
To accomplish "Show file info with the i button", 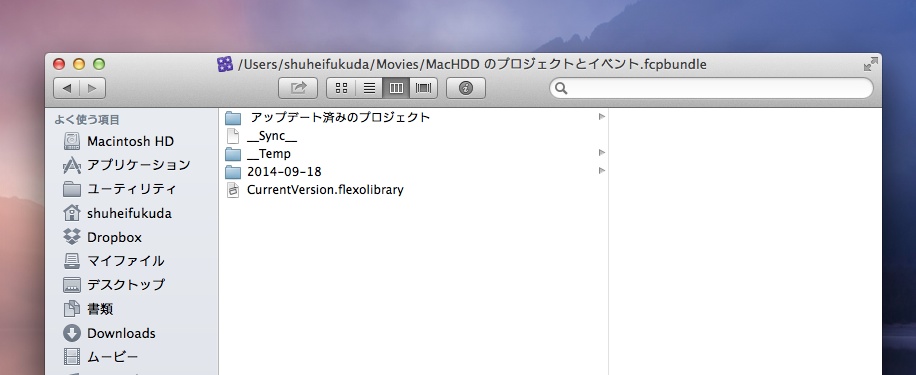I will (x=466, y=88).
